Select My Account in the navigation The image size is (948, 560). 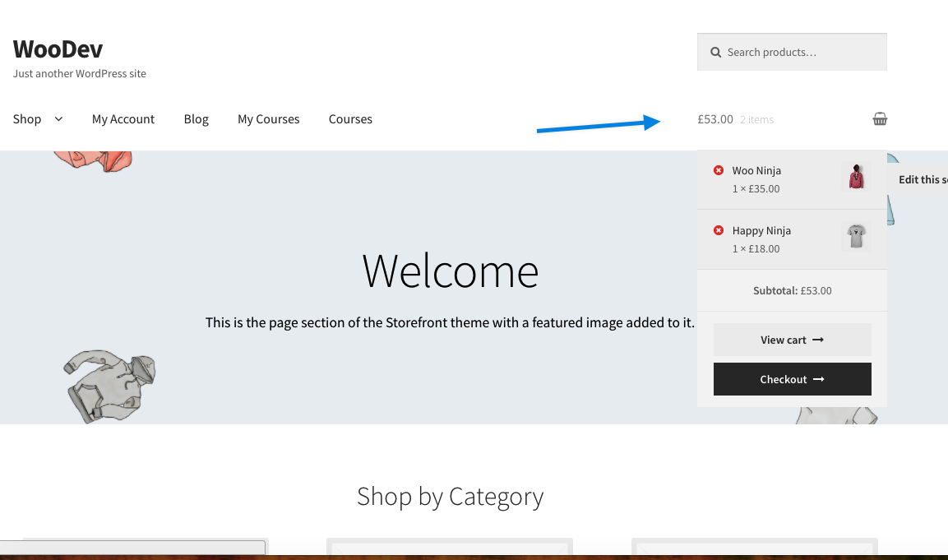click(123, 119)
